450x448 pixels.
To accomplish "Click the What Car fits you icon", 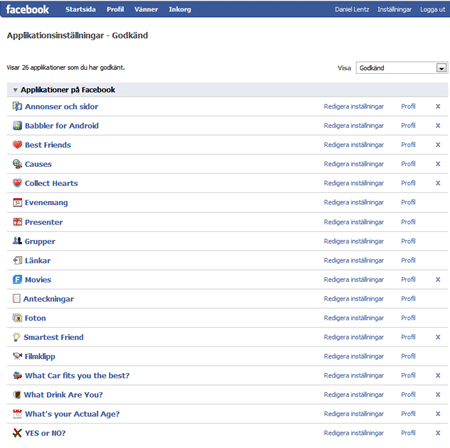I will 17,376.
